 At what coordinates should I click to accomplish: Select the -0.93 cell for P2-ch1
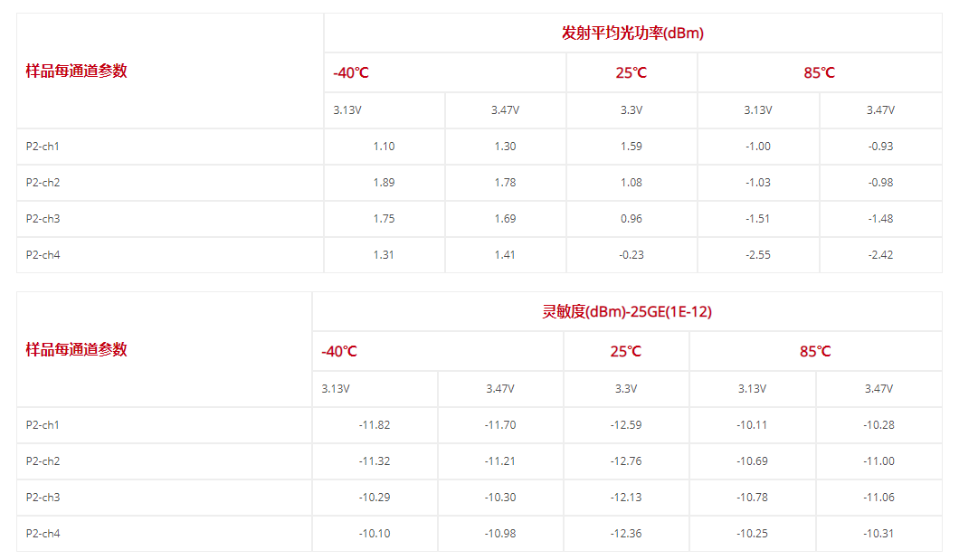[880, 147]
